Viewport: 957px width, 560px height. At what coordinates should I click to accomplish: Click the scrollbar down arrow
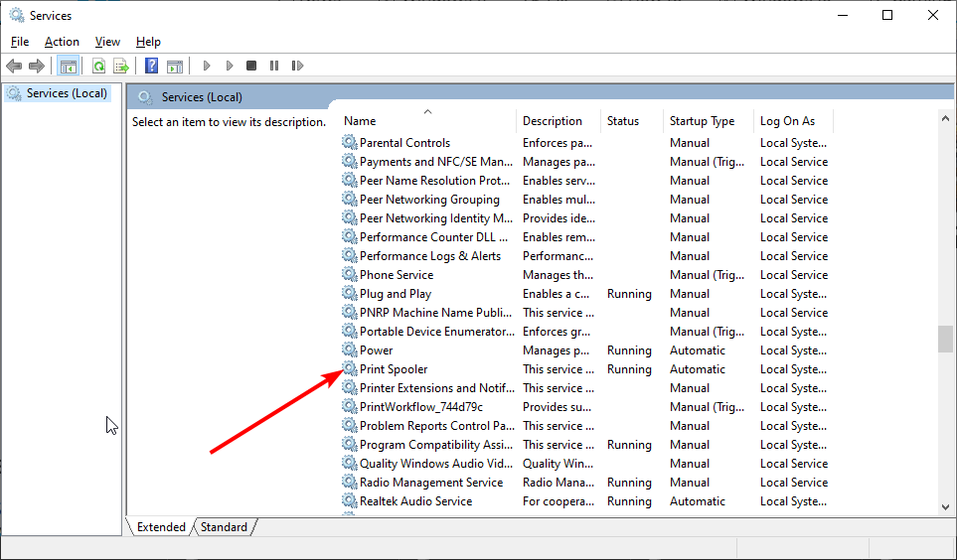click(x=945, y=507)
